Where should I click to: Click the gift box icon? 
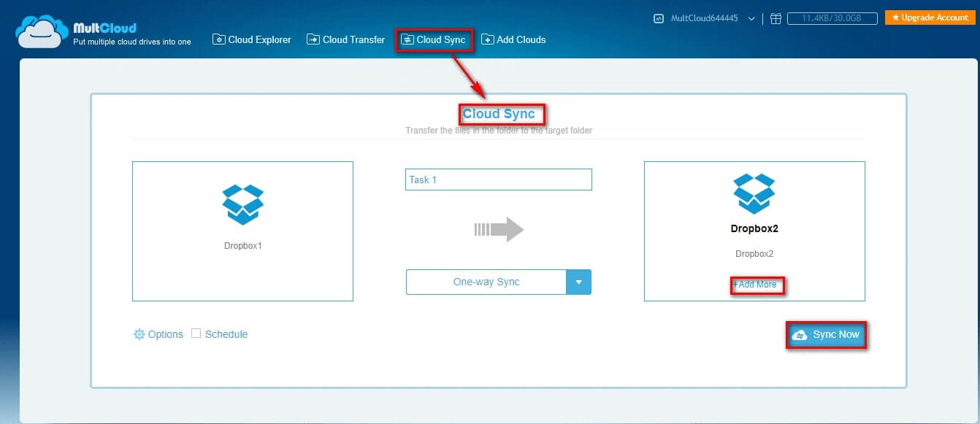coord(776,18)
